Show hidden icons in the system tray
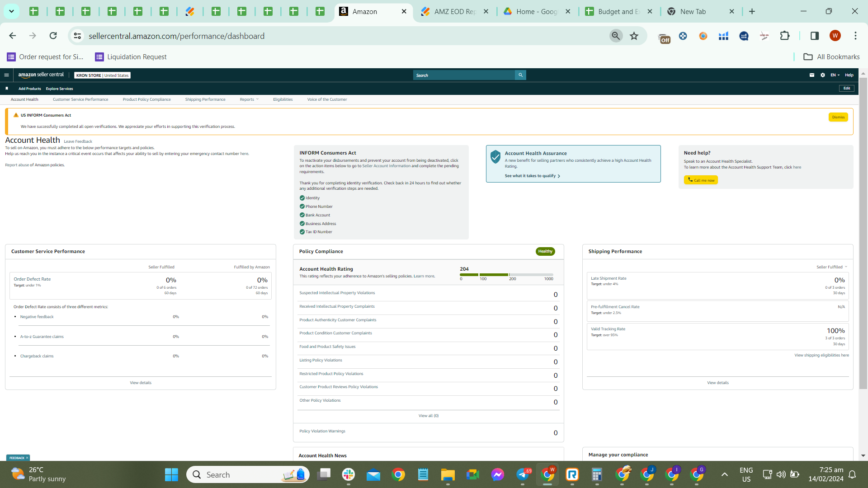Image resolution: width=868 pixels, height=488 pixels. pos(724,474)
